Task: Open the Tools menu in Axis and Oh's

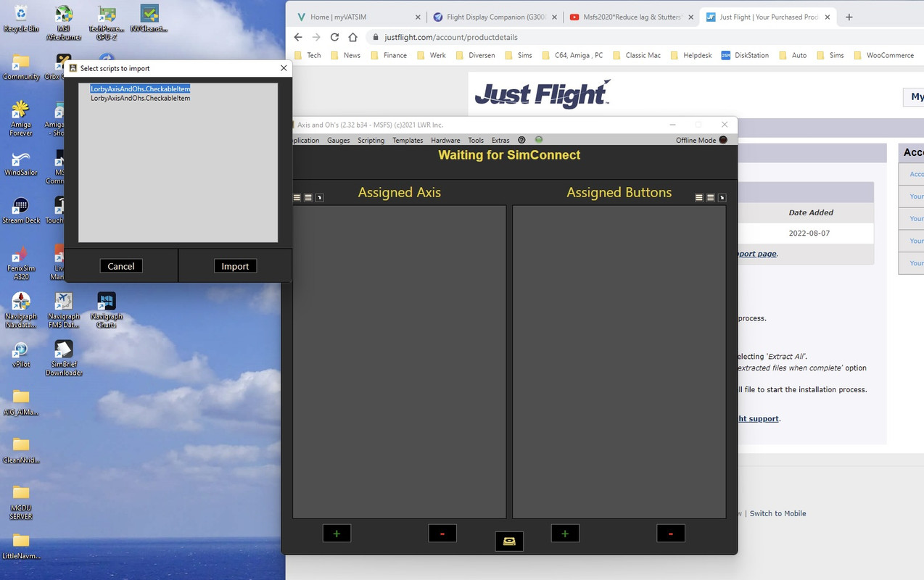Action: (x=476, y=141)
